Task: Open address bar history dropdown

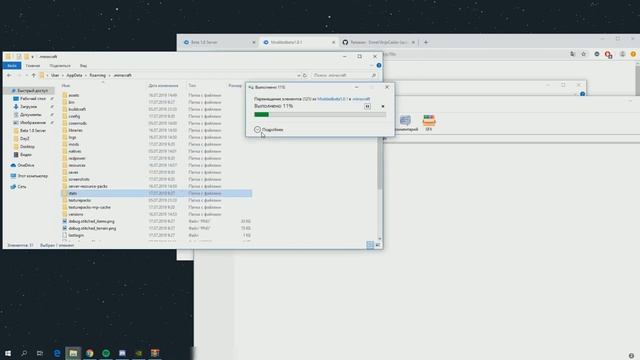Action: 298,76
